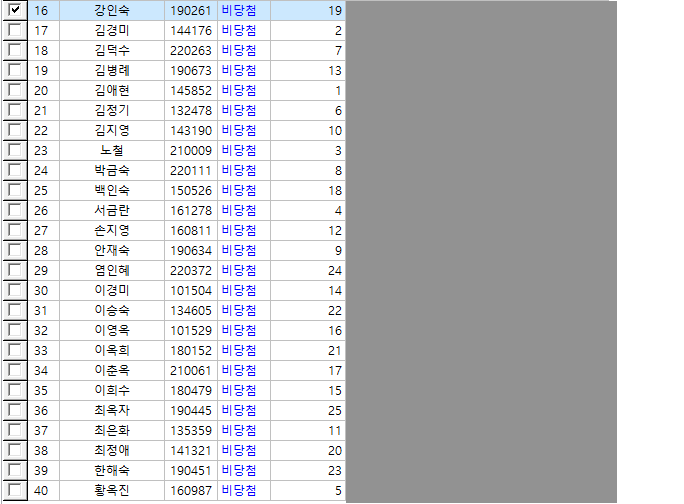The height and width of the screenshot is (504, 684).
Task: Click the name 김경미
Action: pyautogui.click(x=112, y=30)
